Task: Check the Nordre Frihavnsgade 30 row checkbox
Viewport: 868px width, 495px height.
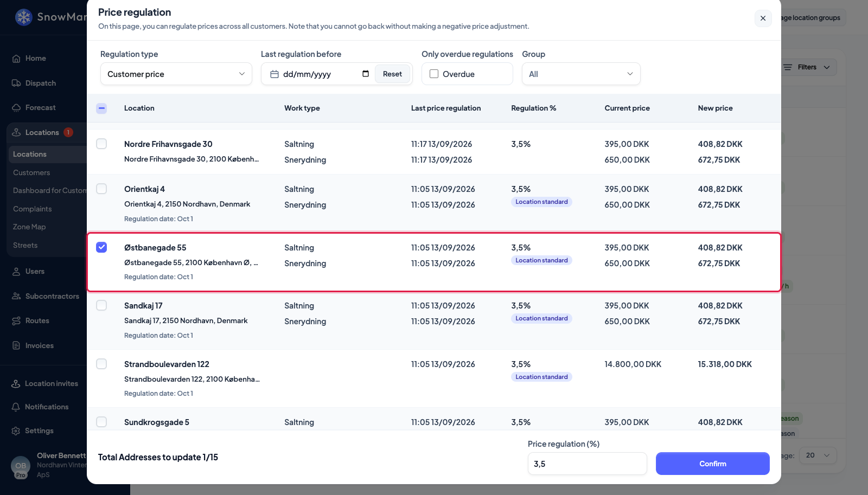Action: point(101,144)
